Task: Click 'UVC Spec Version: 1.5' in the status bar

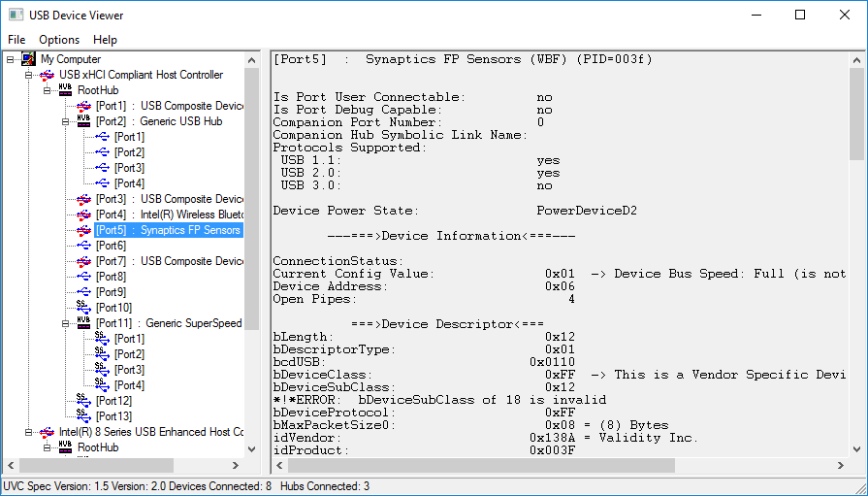Action: (55, 486)
